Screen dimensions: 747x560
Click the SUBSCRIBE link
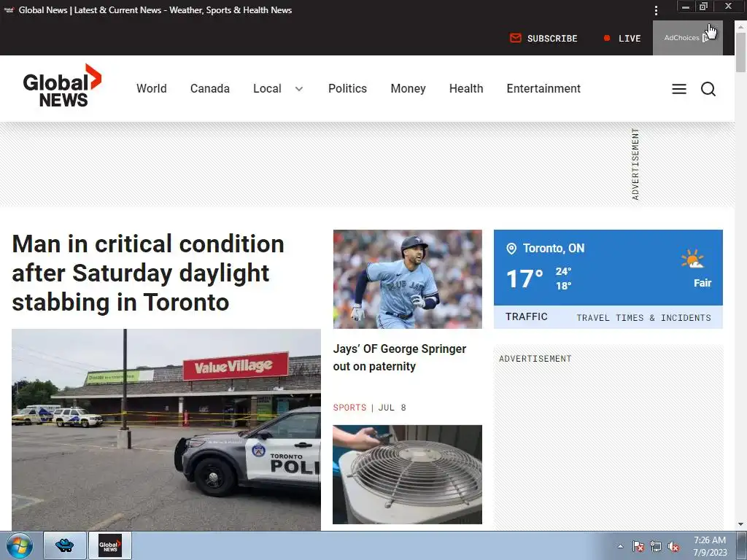552,39
